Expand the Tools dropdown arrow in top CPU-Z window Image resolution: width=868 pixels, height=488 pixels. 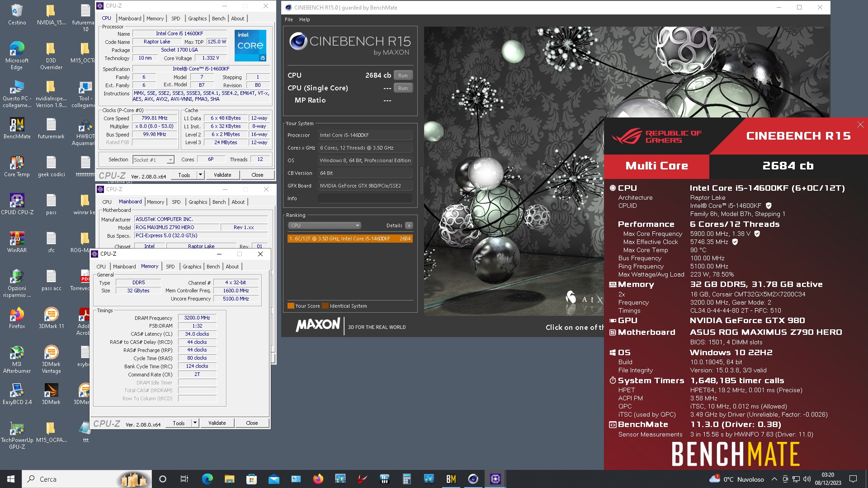coord(200,175)
